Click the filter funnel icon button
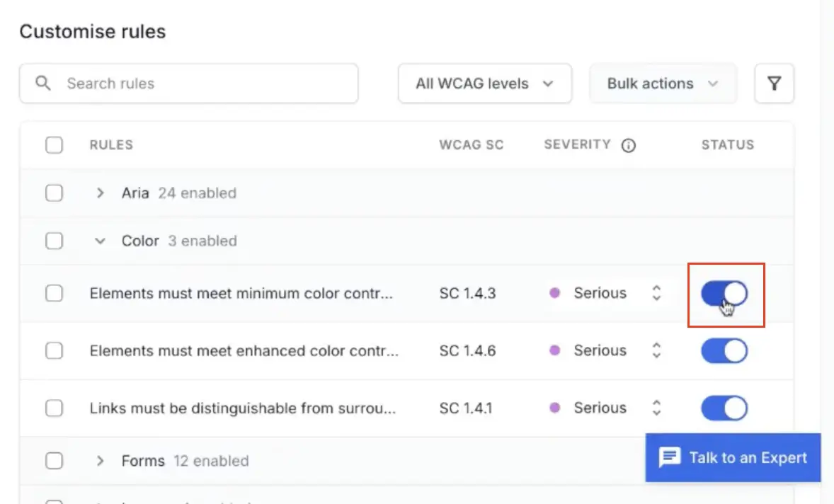 tap(774, 84)
